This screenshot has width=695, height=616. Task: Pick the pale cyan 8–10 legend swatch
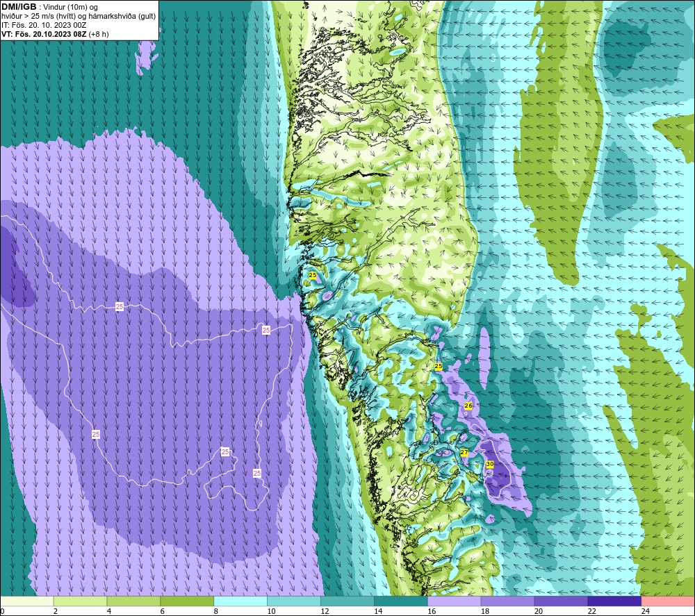[x=240, y=601]
